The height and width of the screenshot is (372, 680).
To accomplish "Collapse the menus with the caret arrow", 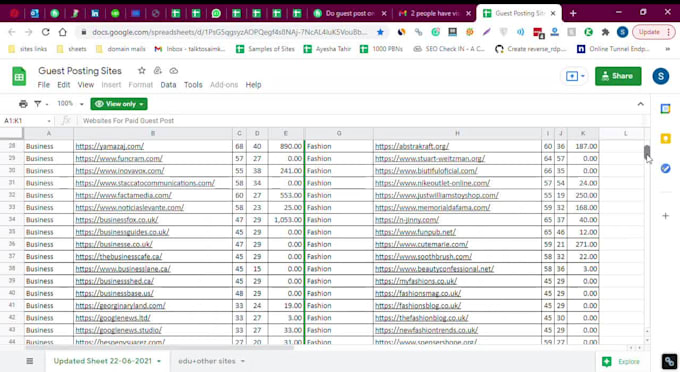I will 640,104.
